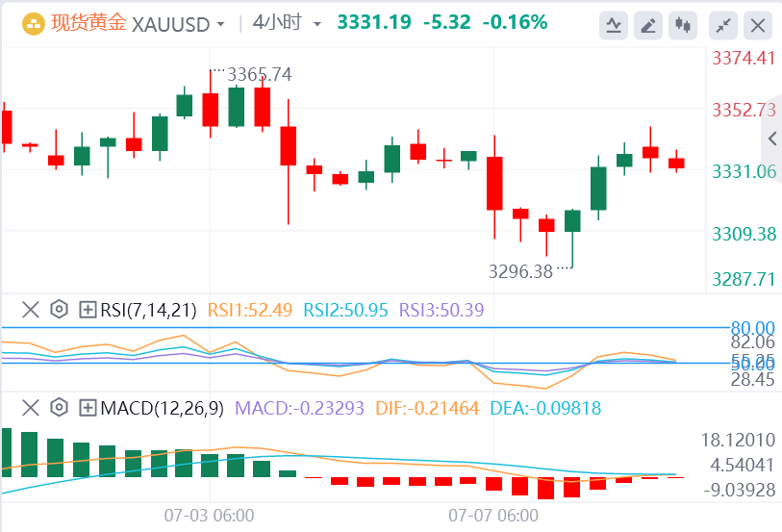
Task: Open MACD indicator settings
Action: tap(59, 408)
